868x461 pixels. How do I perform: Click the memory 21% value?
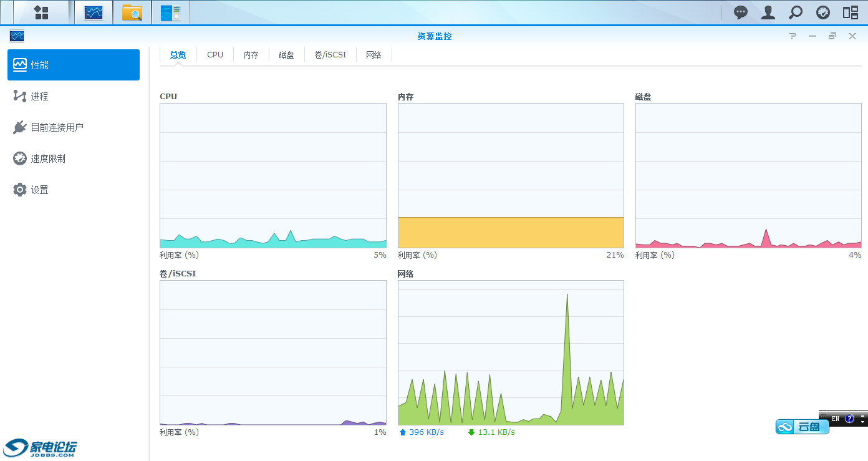coord(614,255)
